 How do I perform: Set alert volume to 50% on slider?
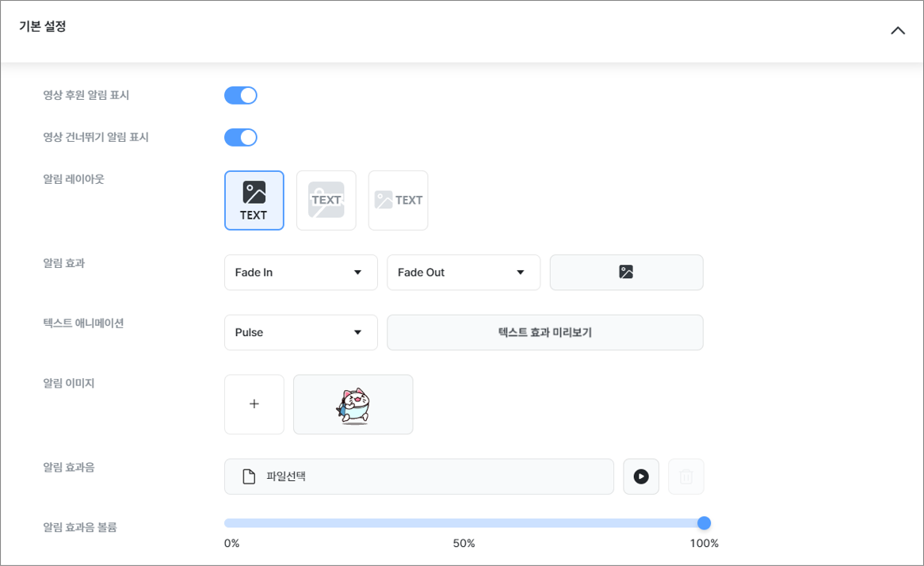tap(464, 523)
